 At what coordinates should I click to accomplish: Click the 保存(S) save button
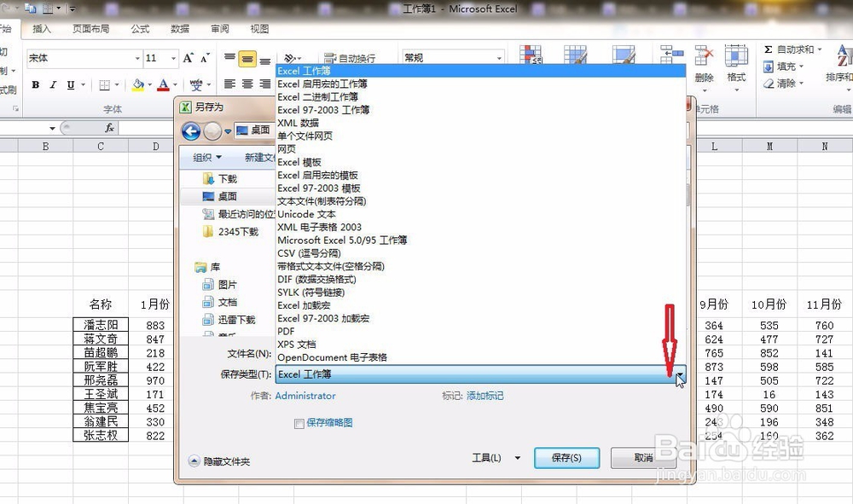coord(566,458)
